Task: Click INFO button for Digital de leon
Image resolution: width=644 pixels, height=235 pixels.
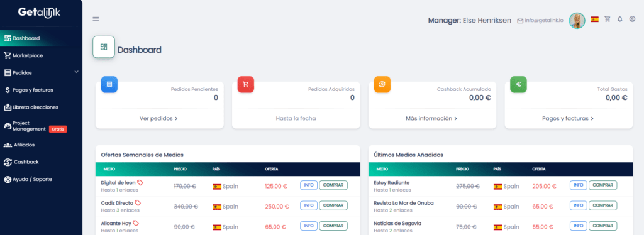Action: (309, 185)
